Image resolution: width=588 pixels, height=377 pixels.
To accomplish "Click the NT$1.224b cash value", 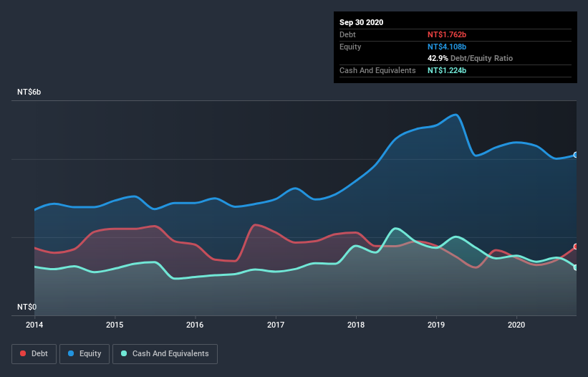I will pyautogui.click(x=447, y=70).
